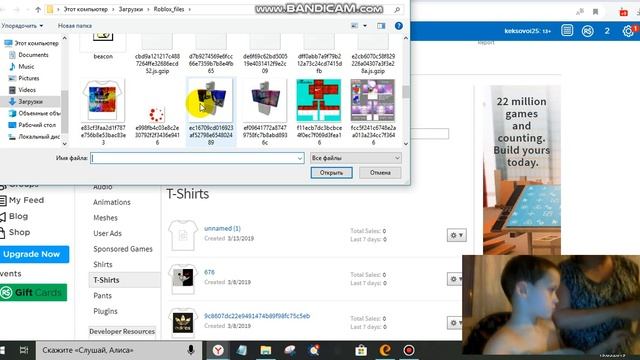Click the Upgrade Now button
Screen dimensions: 640x360
pos(34,254)
